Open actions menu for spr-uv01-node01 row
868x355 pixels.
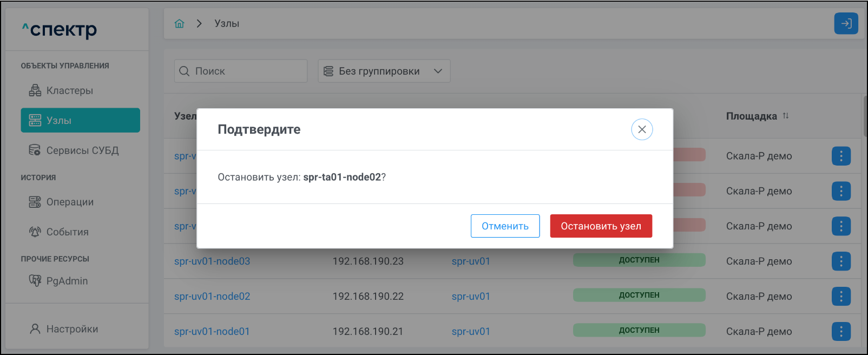click(x=841, y=331)
